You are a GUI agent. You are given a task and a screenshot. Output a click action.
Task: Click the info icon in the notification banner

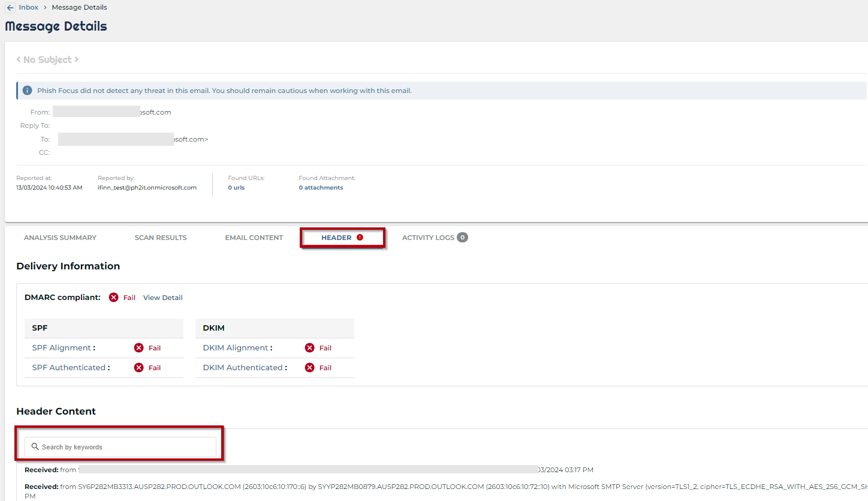[27, 90]
